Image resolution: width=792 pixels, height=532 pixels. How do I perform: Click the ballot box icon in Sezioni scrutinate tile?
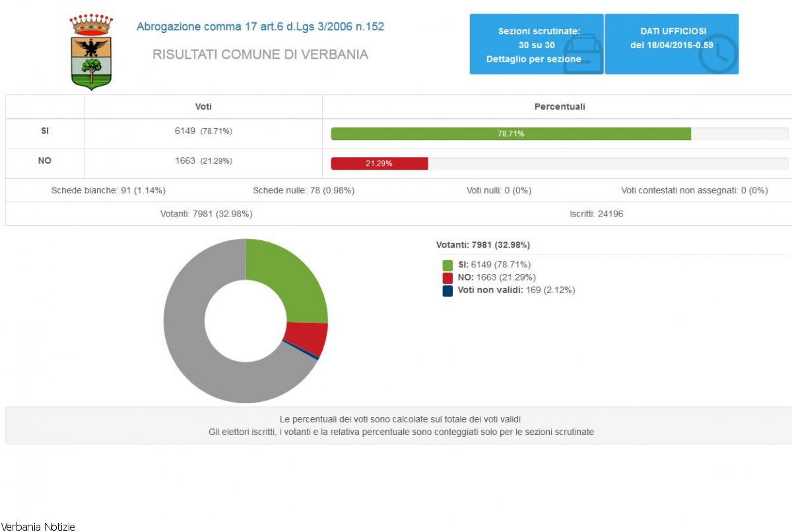click(583, 54)
